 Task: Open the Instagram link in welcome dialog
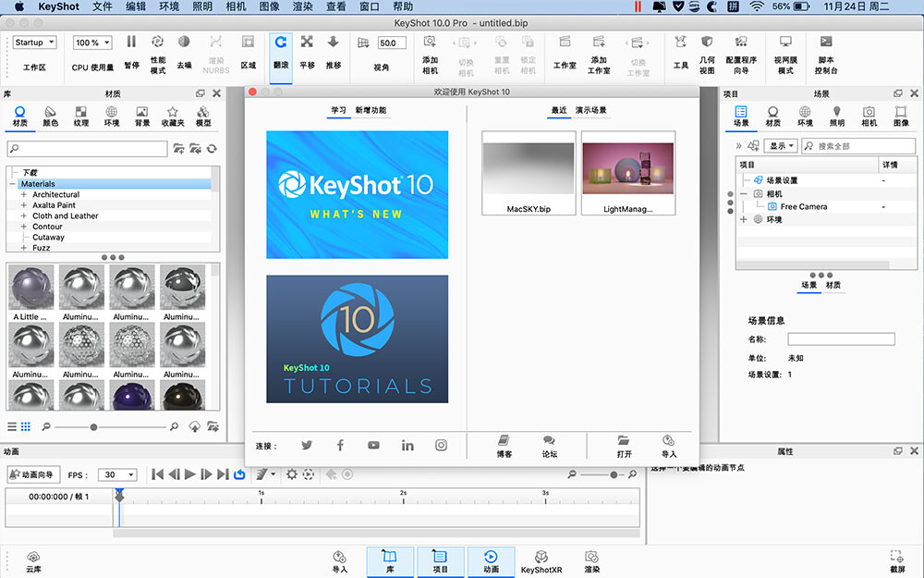441,446
